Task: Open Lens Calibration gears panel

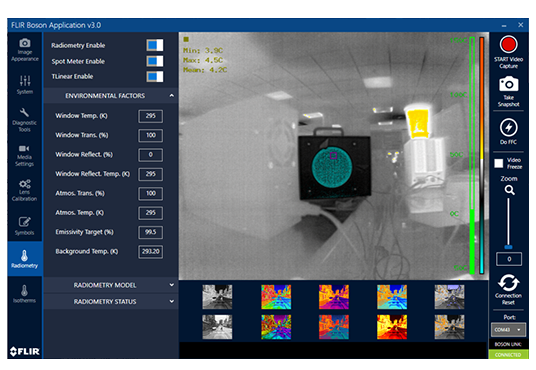Action: [25, 190]
